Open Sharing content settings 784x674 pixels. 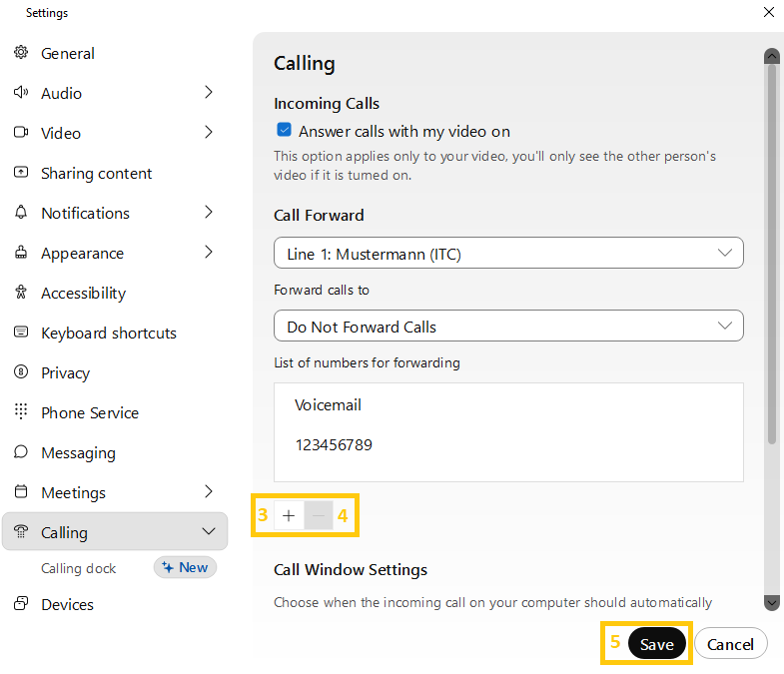96,173
